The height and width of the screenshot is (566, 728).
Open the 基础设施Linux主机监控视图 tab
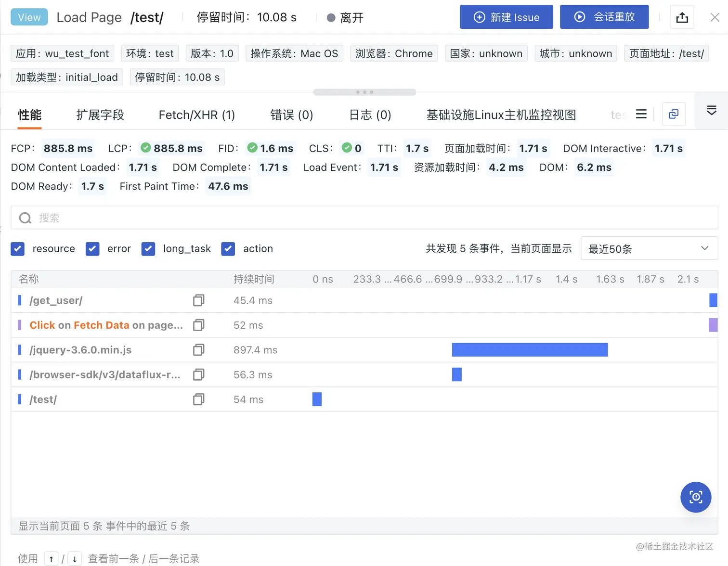[x=501, y=115]
